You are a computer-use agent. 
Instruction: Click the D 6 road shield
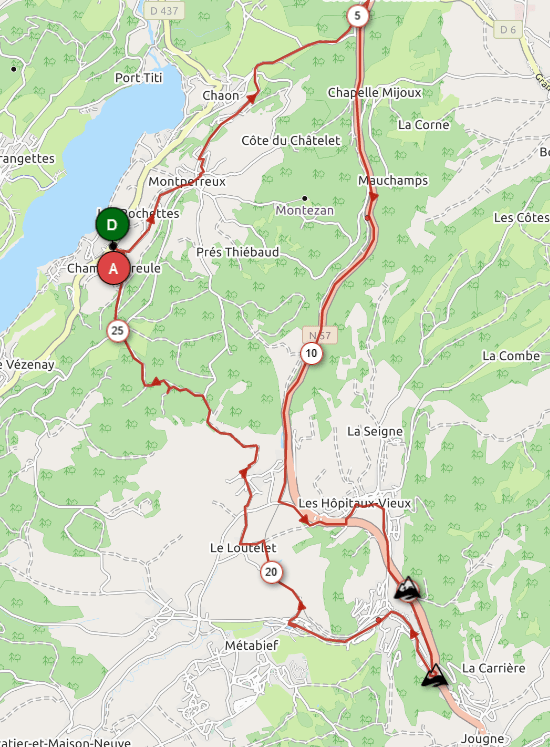pos(508,30)
